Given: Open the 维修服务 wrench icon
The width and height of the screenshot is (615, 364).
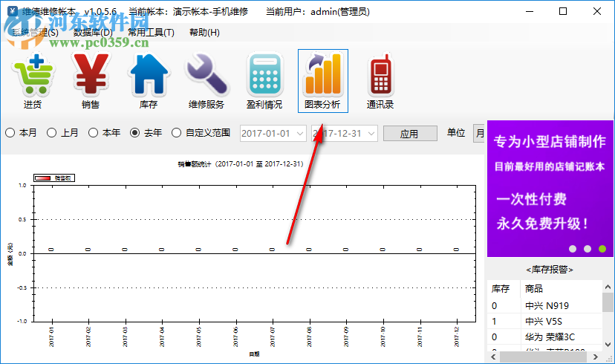Looking at the screenshot, I should (x=206, y=81).
